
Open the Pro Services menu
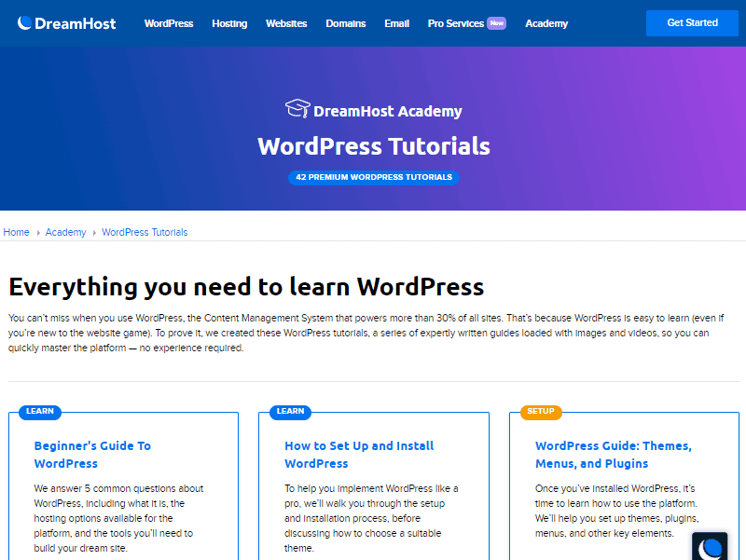pos(456,23)
